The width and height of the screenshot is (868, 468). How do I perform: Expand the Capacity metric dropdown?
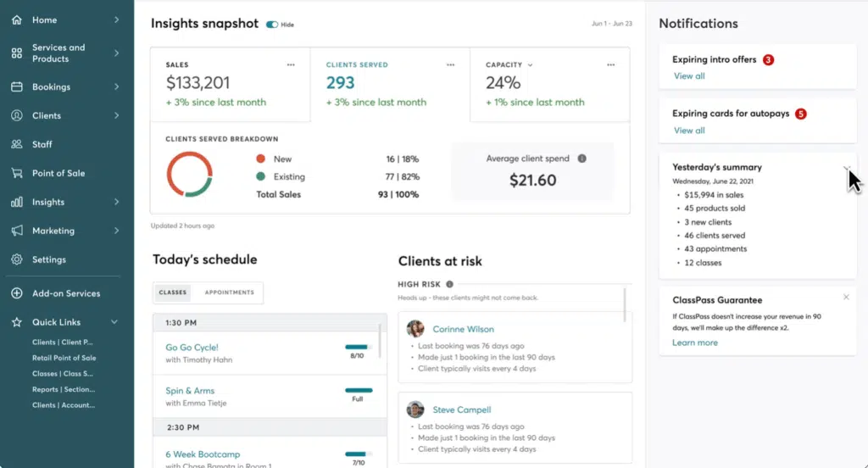pos(531,64)
